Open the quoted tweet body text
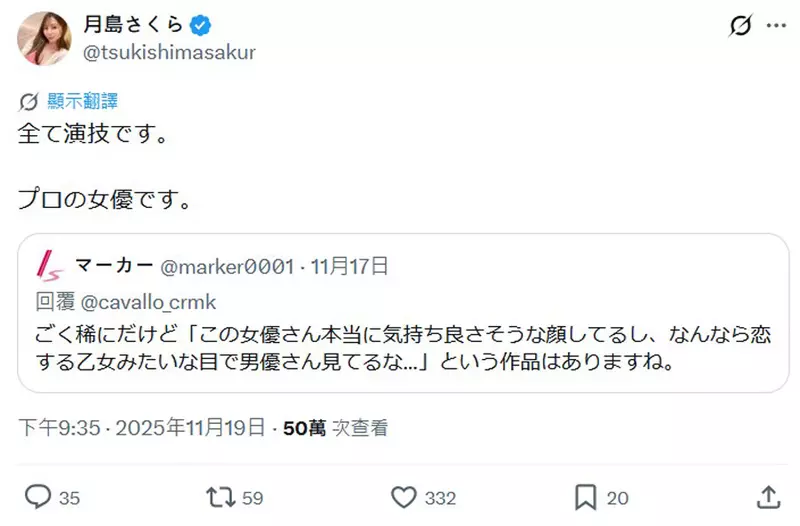 click(x=400, y=346)
